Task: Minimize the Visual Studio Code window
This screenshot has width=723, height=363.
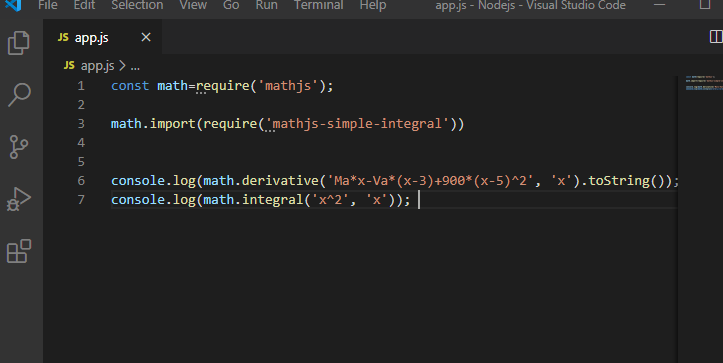Action: 660,5
